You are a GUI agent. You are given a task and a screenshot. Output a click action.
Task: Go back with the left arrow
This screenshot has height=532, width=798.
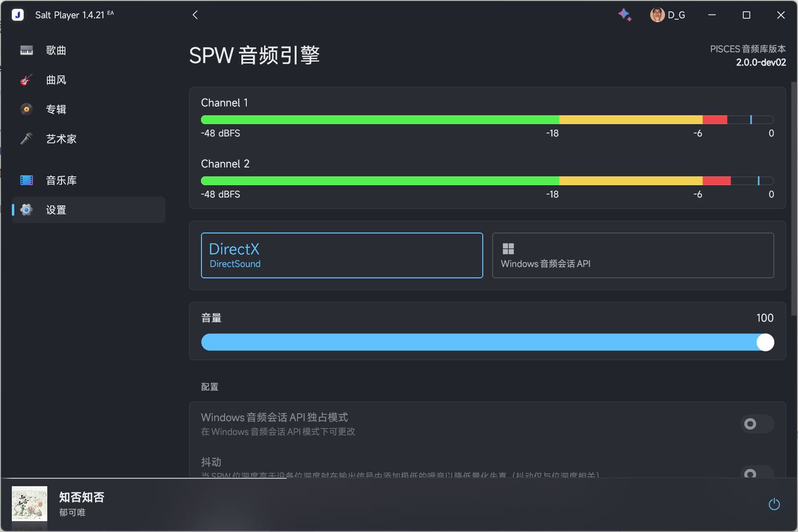coord(195,15)
